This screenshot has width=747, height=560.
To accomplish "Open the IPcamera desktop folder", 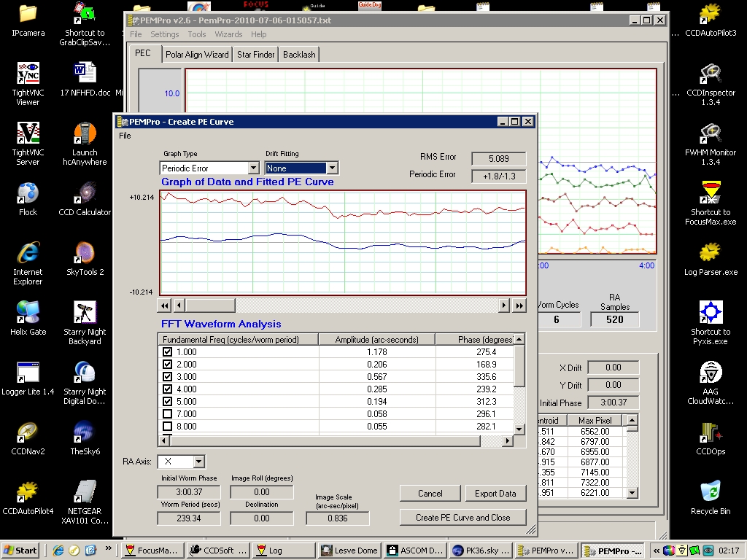I will (x=28, y=20).
